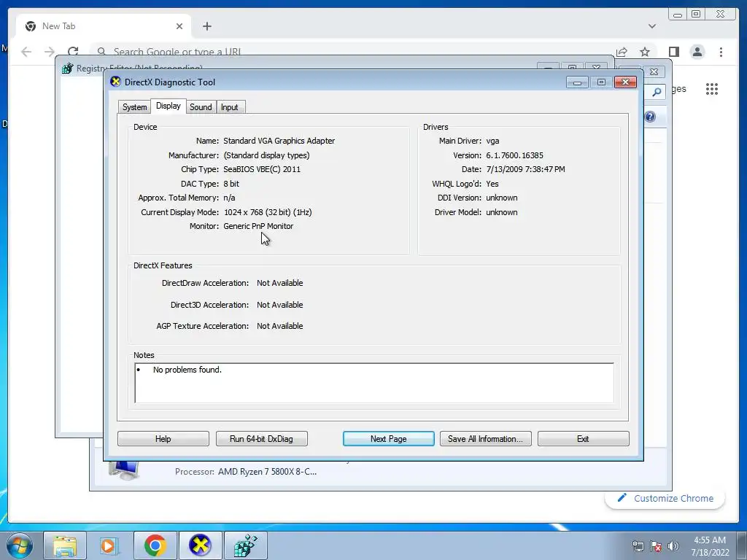Click Direct3D Acceleration 'Not Available' value

pyautogui.click(x=279, y=305)
